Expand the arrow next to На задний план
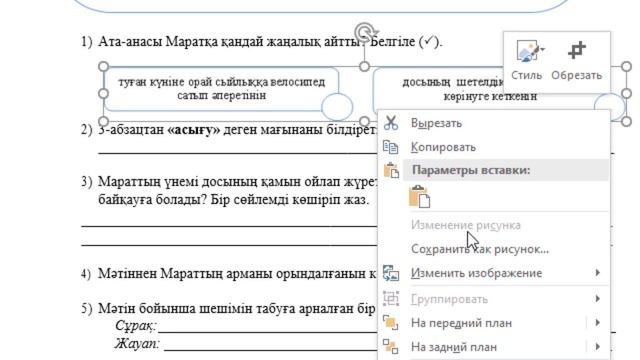The height and width of the screenshot is (360, 640). [x=598, y=347]
